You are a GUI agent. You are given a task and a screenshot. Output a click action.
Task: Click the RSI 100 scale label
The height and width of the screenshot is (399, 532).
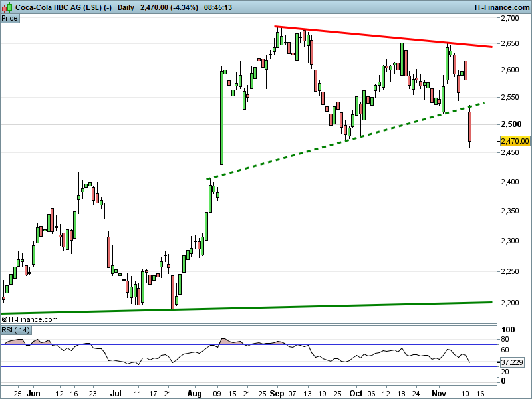pos(508,329)
